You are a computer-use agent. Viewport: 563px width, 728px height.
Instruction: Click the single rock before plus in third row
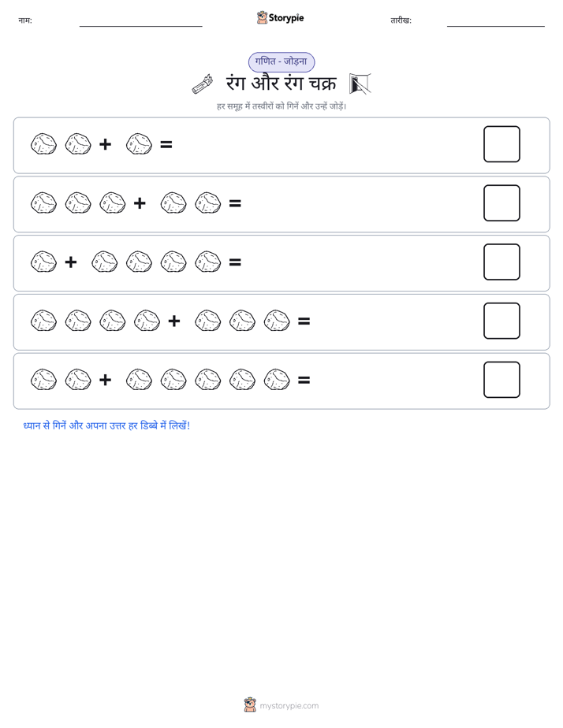pyautogui.click(x=43, y=262)
